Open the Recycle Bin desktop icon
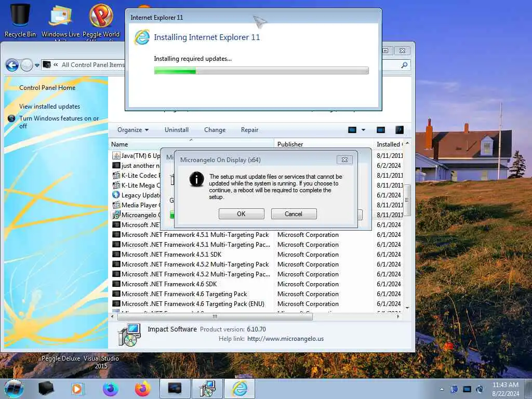532x399 pixels. coord(20,19)
